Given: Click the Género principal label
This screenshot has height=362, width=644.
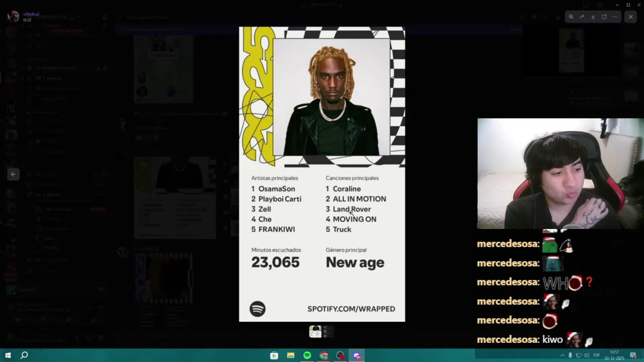Looking at the screenshot, I should [x=346, y=250].
